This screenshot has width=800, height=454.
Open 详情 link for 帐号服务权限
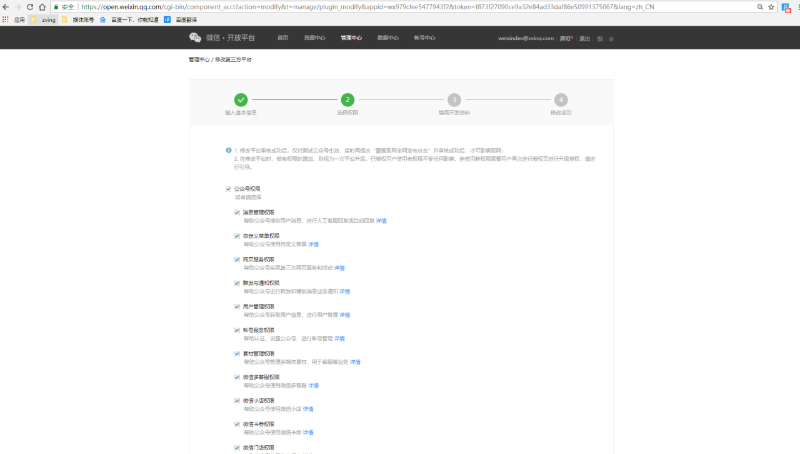339,338
